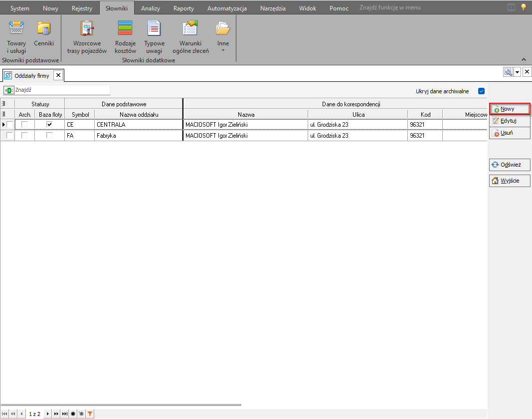Open Wzorcowe trasy pojazdów
Image resolution: width=532 pixels, height=419 pixels.
click(87, 36)
